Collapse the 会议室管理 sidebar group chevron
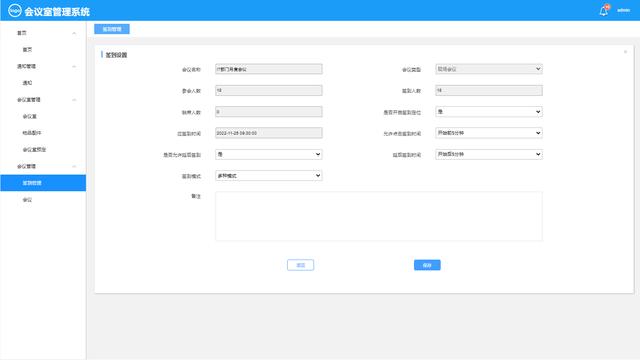The image size is (640, 360). click(x=74, y=100)
